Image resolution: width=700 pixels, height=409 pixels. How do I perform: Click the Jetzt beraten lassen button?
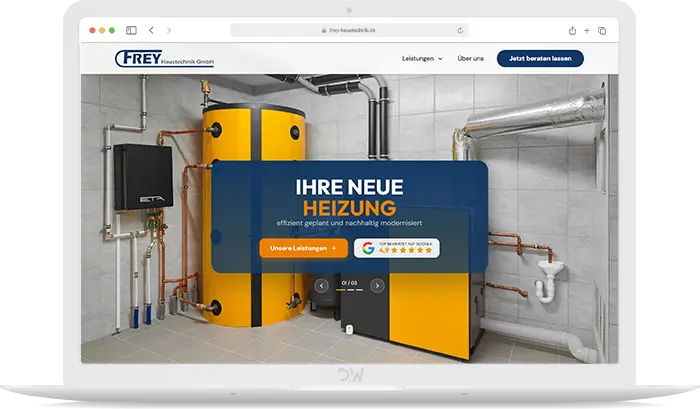(x=540, y=58)
